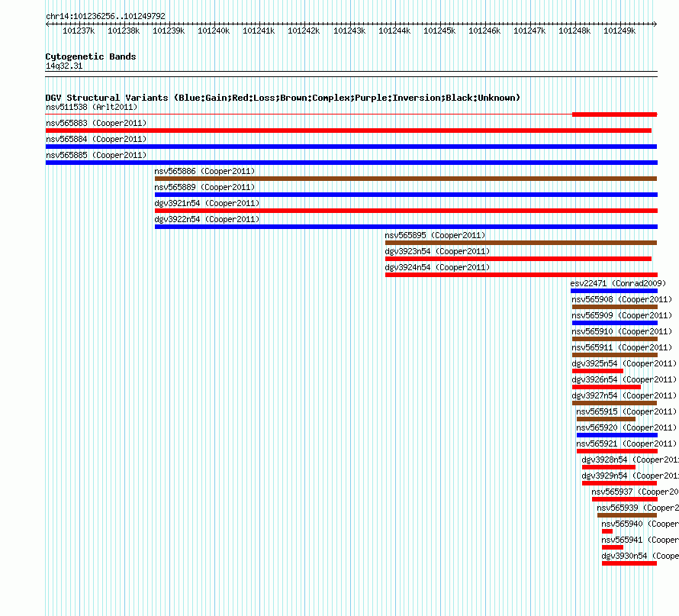Click the 14q32.31 band label

coord(64,66)
